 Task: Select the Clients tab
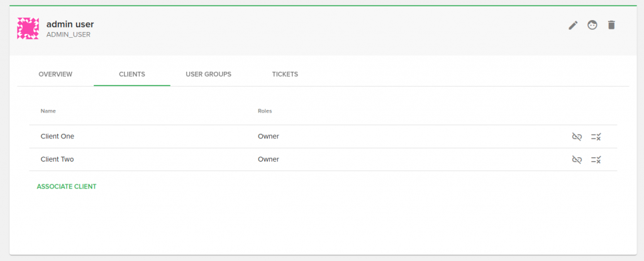(132, 74)
